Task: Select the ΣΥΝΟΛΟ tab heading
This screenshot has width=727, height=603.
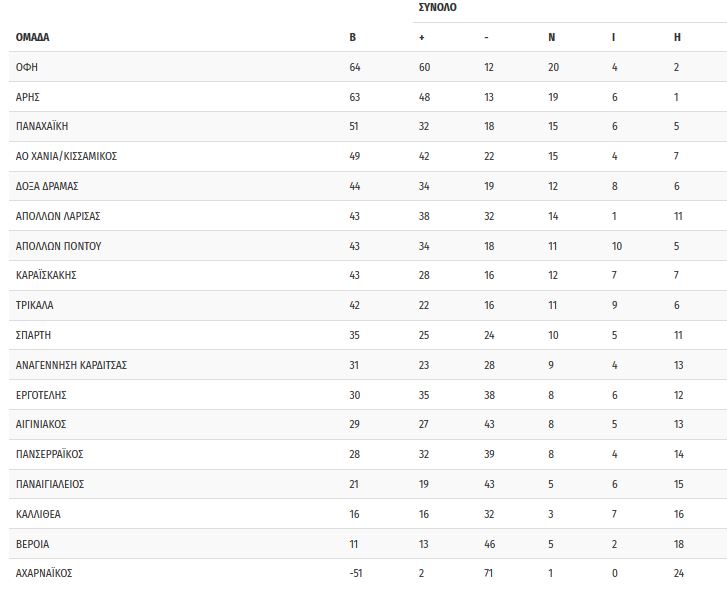Action: 437,7
